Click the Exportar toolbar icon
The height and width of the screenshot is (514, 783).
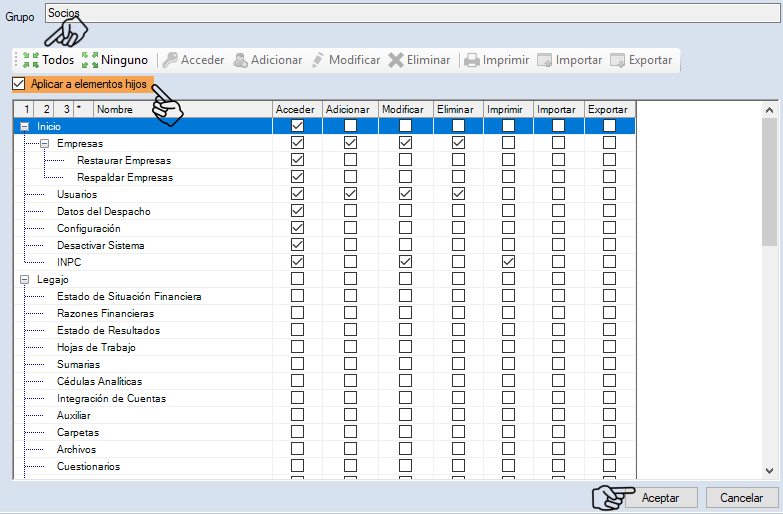click(x=618, y=60)
